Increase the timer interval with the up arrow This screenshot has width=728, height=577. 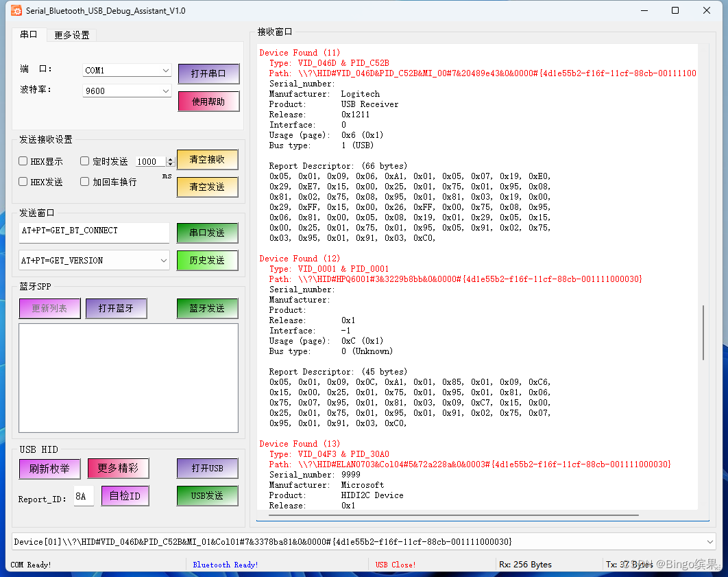tap(171, 159)
